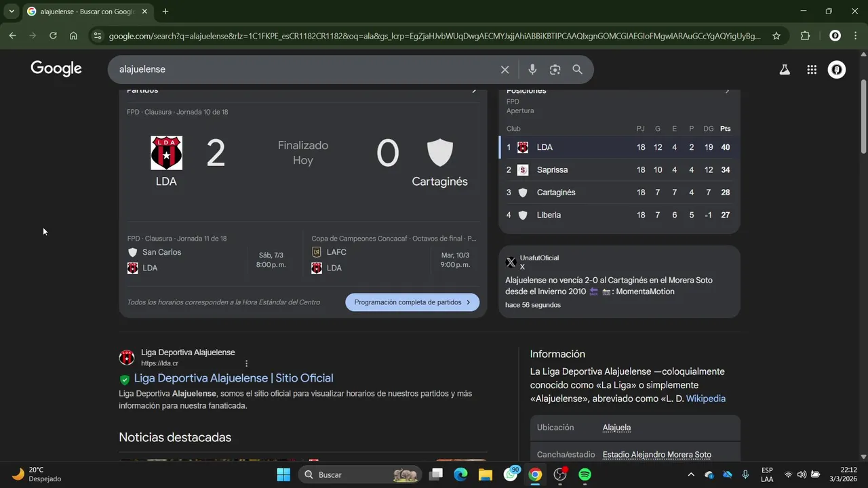868x488 pixels.
Task: Open the Chrome profile avatar in toolbar
Action: pos(835,36)
